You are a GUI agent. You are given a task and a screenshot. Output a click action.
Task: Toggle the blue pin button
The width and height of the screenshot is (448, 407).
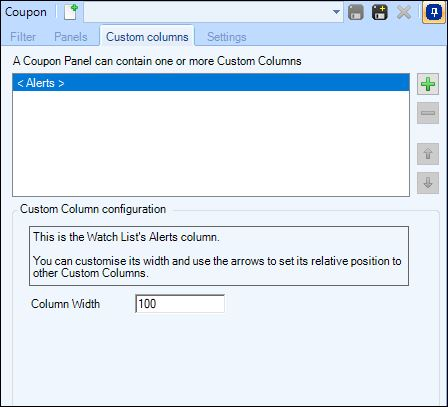[434, 12]
